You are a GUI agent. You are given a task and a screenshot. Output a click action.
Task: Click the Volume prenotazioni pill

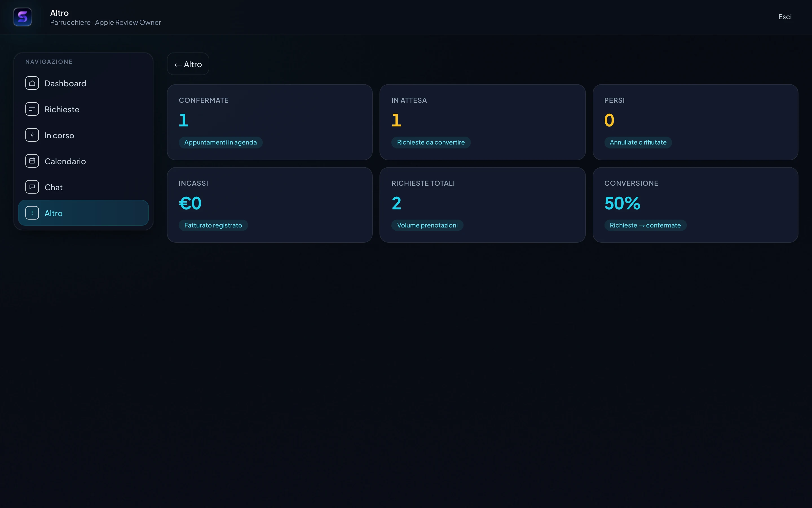click(x=427, y=225)
